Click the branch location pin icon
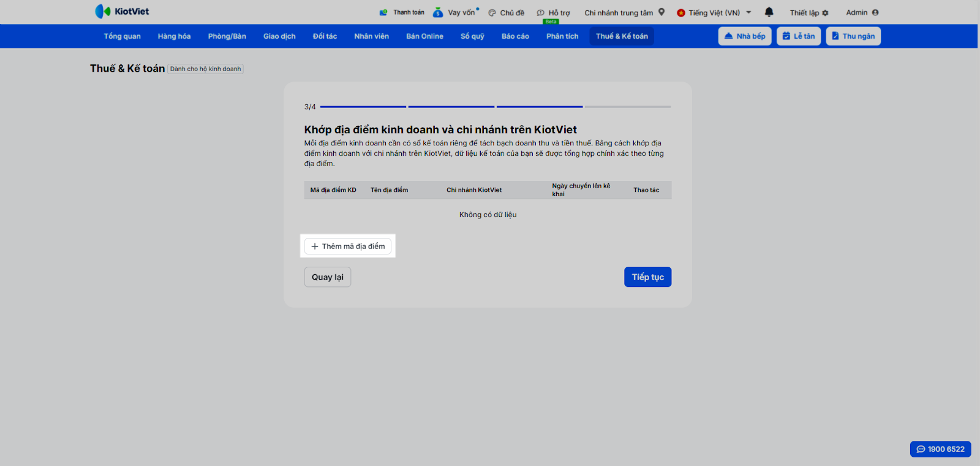Screen dimensions: 980x466 [x=661, y=12]
